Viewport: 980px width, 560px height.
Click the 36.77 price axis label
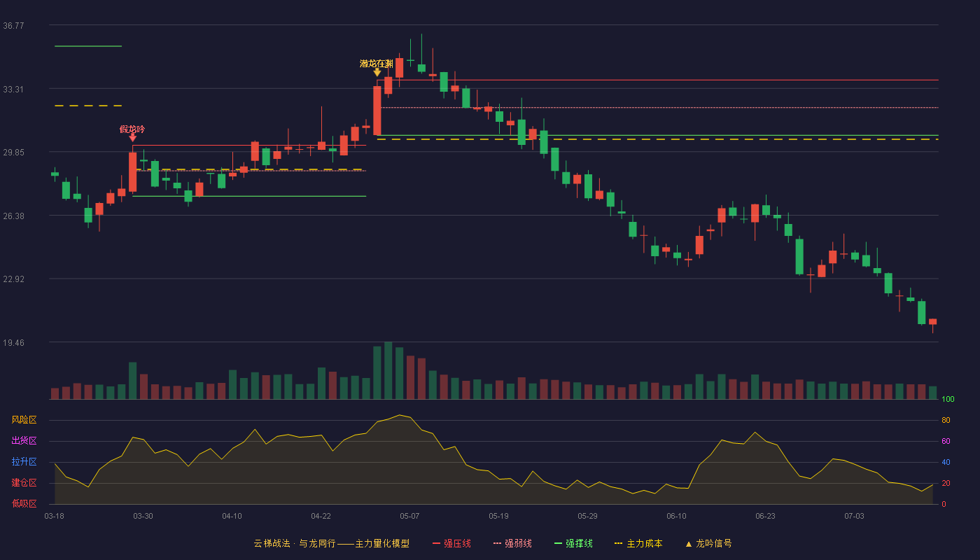(x=13, y=25)
